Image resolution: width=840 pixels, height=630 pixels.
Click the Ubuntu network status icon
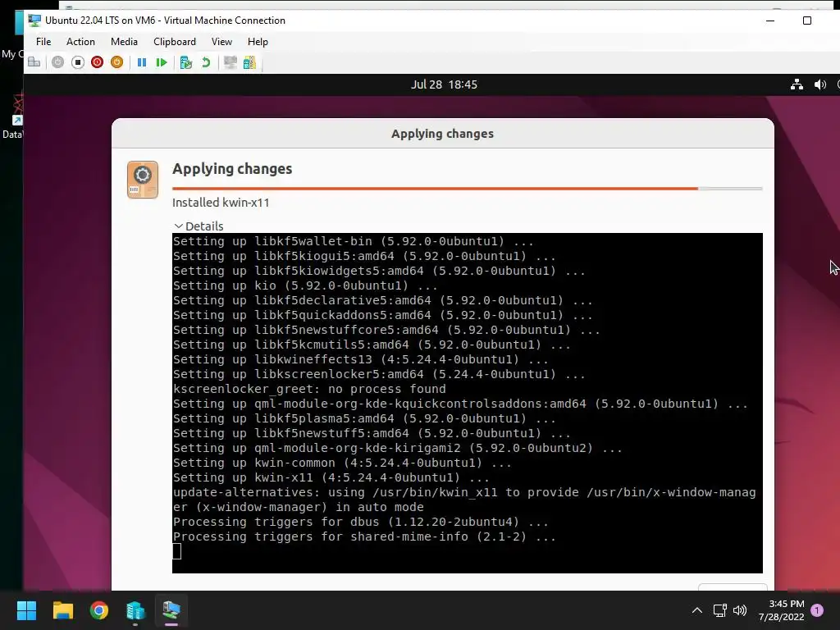(797, 84)
